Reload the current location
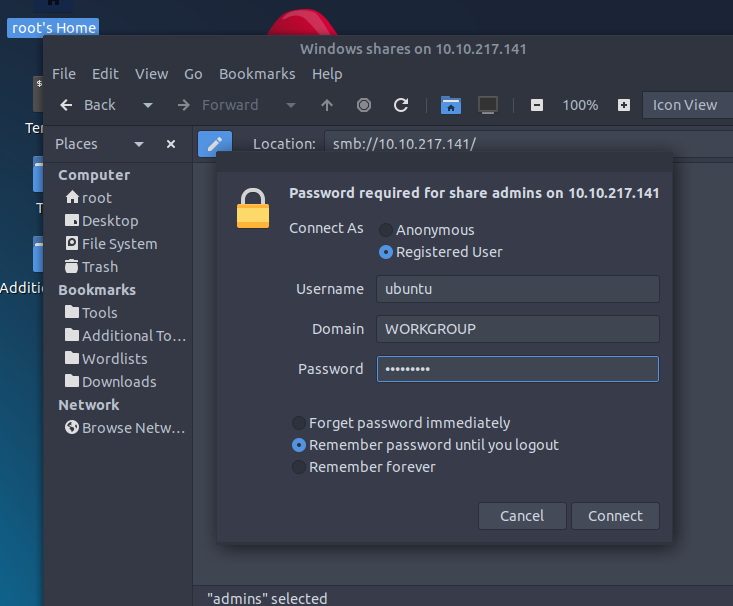 point(401,105)
